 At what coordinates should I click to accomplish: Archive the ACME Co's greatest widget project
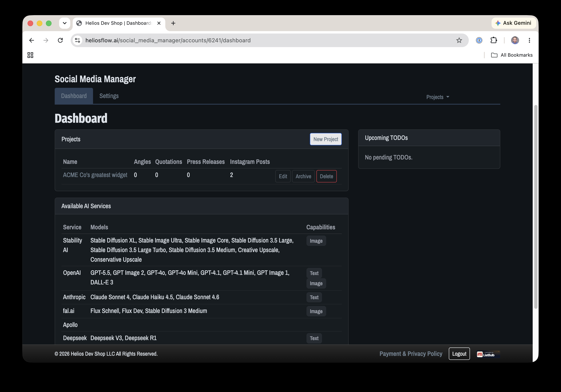[303, 176]
